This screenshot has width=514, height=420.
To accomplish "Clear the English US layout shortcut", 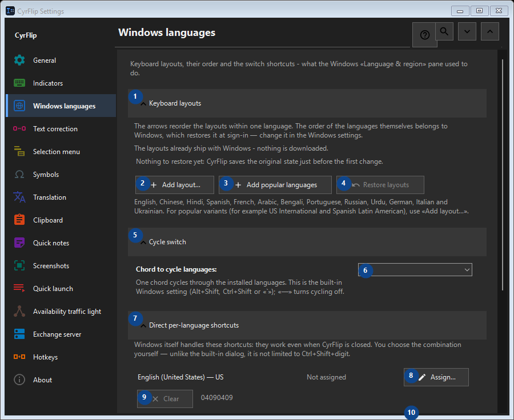I will 165,399.
